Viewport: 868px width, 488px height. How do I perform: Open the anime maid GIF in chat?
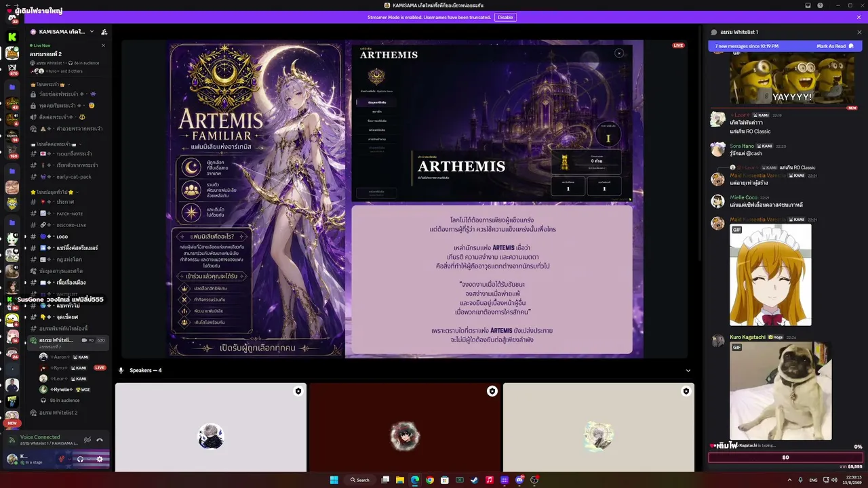pos(770,274)
